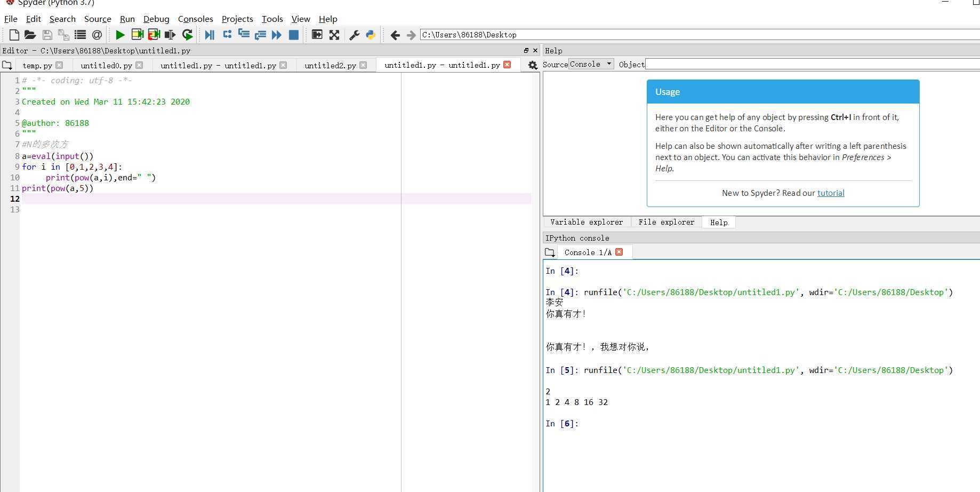Screen dimensions: 980x492
Task: Click console output '1 2 4 8 16 32'
Action: (x=576, y=402)
